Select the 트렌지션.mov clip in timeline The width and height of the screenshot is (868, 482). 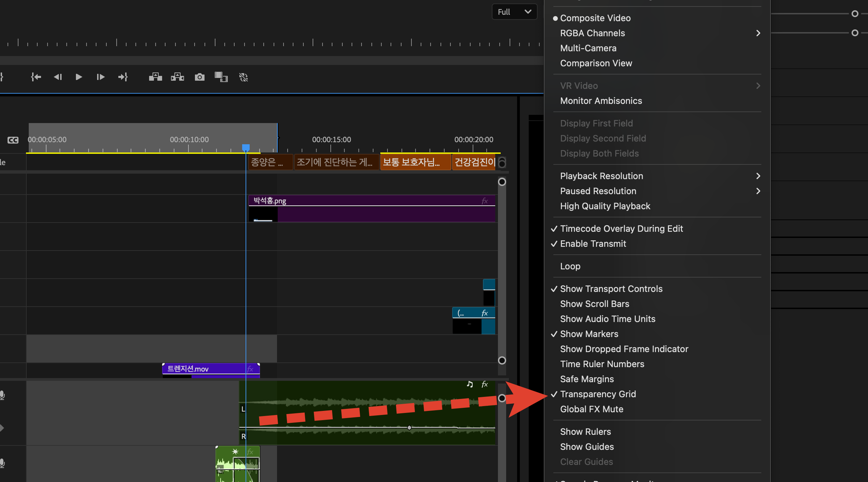205,369
